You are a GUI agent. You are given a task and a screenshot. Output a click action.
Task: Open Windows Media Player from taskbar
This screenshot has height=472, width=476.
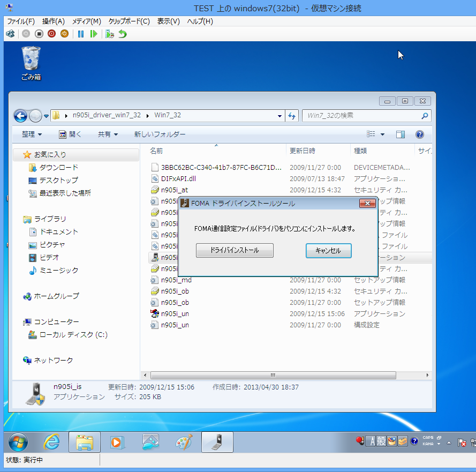tap(116, 442)
